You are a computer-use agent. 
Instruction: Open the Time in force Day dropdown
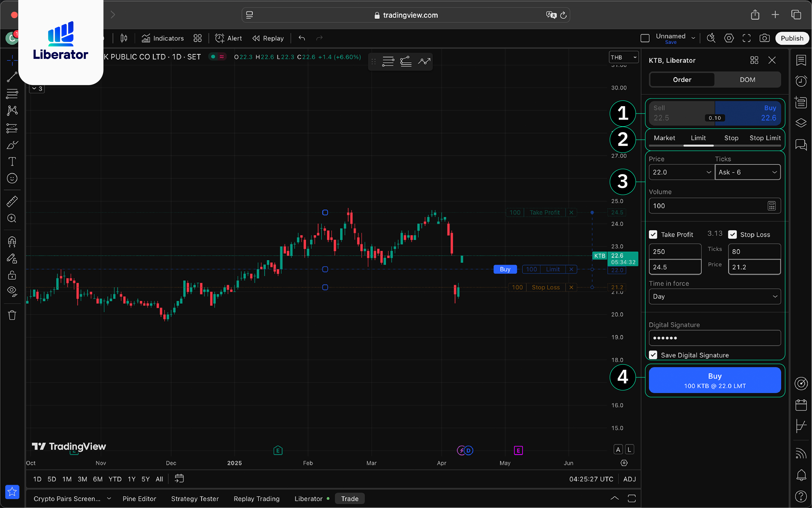[715, 297]
